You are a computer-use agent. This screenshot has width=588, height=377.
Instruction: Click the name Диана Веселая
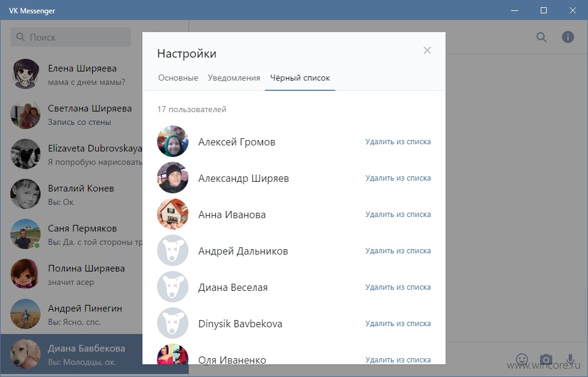[233, 288]
